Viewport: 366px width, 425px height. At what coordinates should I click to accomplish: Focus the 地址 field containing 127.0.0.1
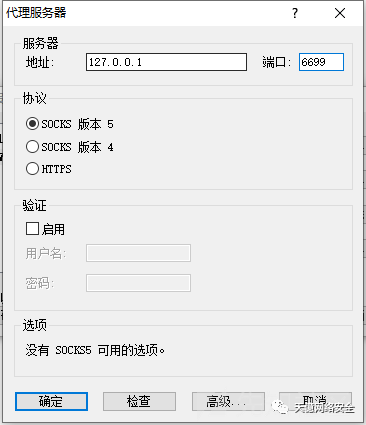click(x=166, y=62)
